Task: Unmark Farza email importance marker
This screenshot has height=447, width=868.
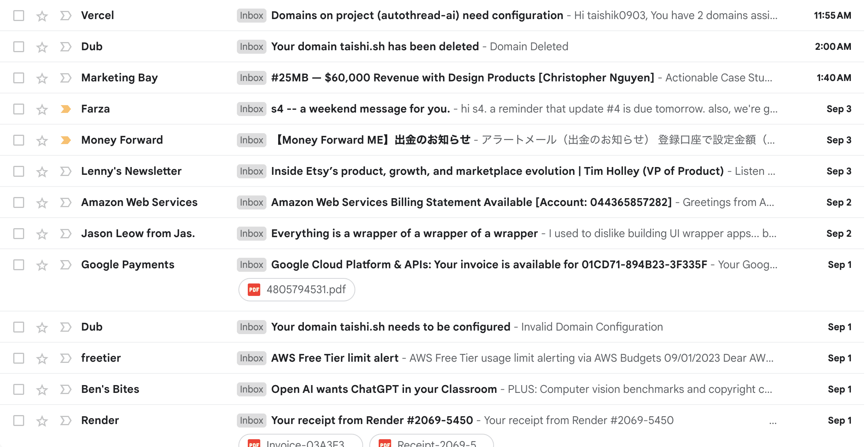Action: click(66, 109)
